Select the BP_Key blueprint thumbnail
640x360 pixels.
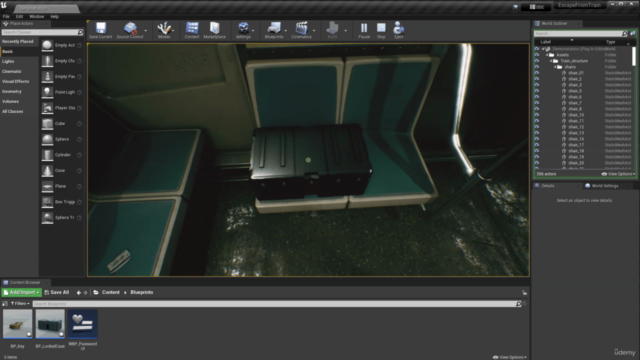18,324
